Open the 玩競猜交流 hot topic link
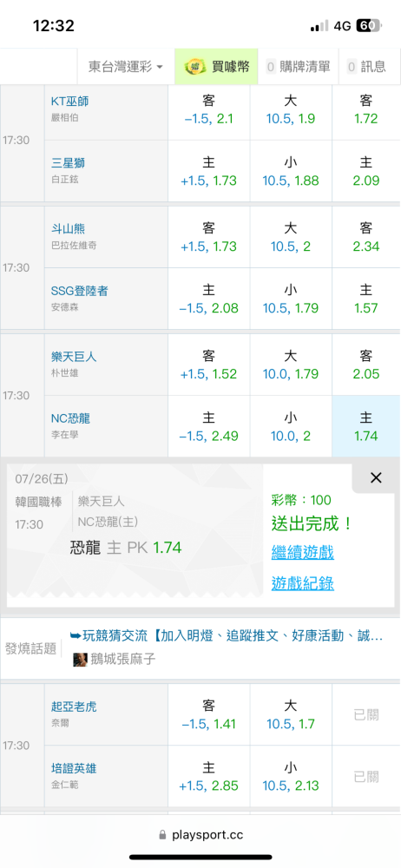 (227, 636)
